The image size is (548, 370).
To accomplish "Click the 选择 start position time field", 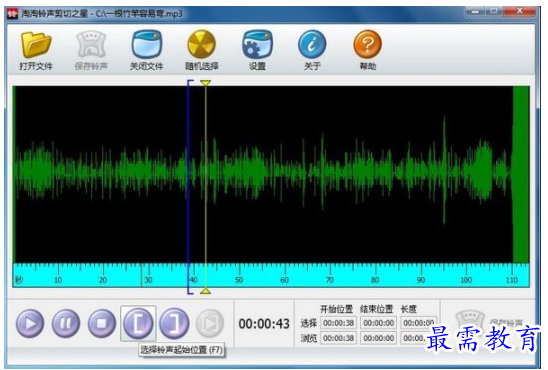I will 338,323.
